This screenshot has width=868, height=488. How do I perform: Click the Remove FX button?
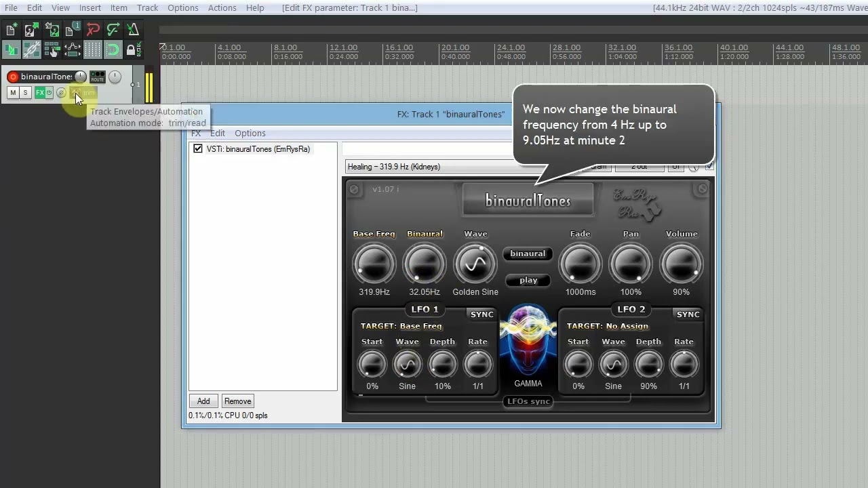coord(237,401)
